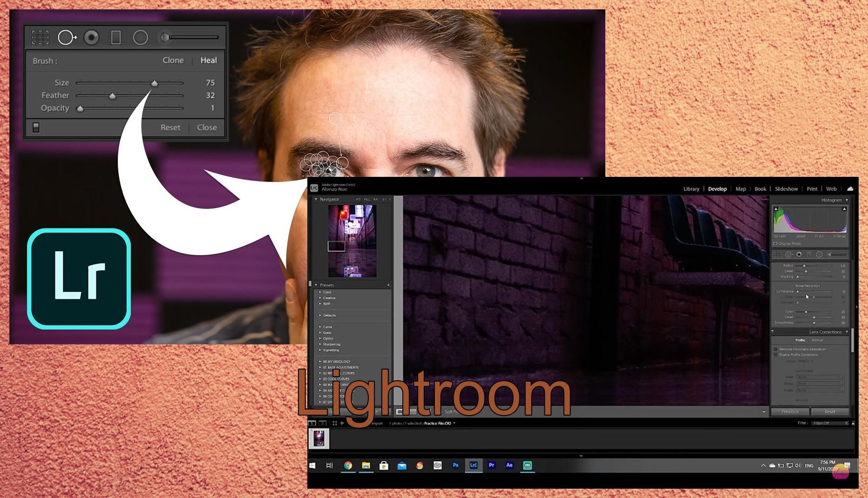The image size is (868, 498).
Task: Collapse the Navigator panel
Action: [316, 199]
